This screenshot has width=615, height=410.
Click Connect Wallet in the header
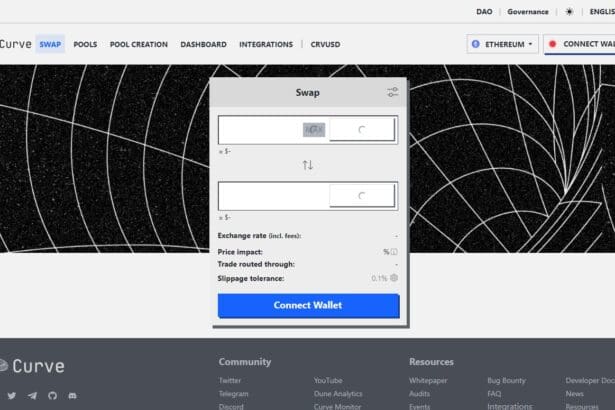pos(580,44)
